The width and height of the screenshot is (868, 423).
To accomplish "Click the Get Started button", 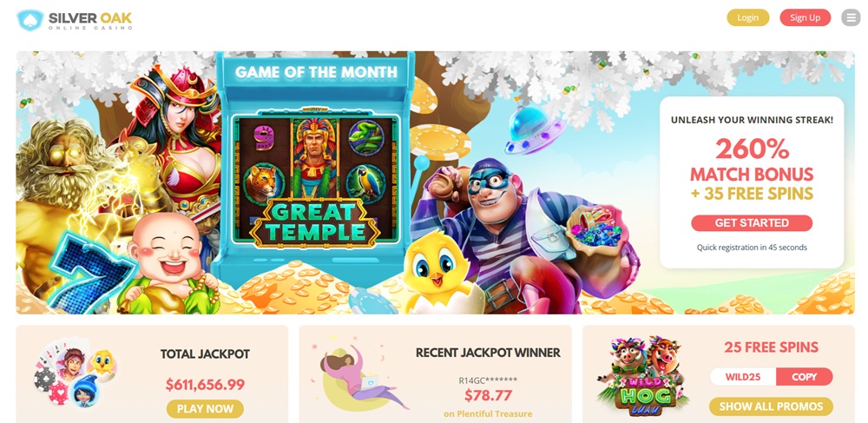I will click(x=752, y=223).
